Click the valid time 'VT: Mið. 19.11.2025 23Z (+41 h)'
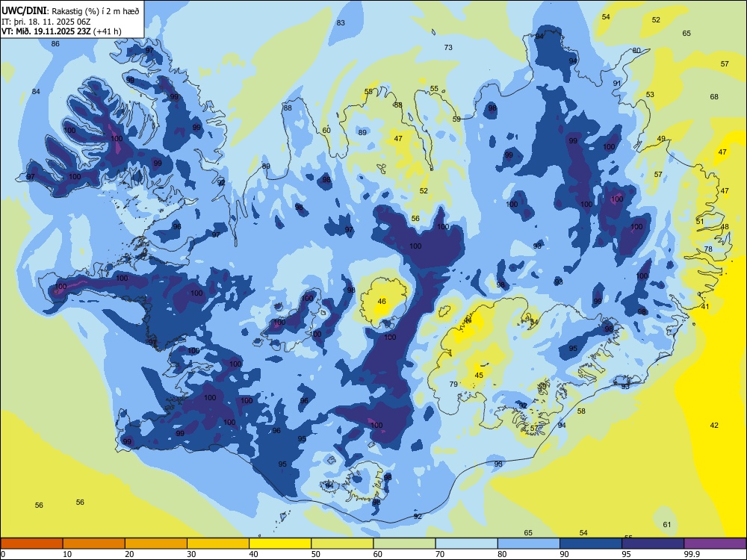The width and height of the screenshot is (747, 560). coord(61,31)
